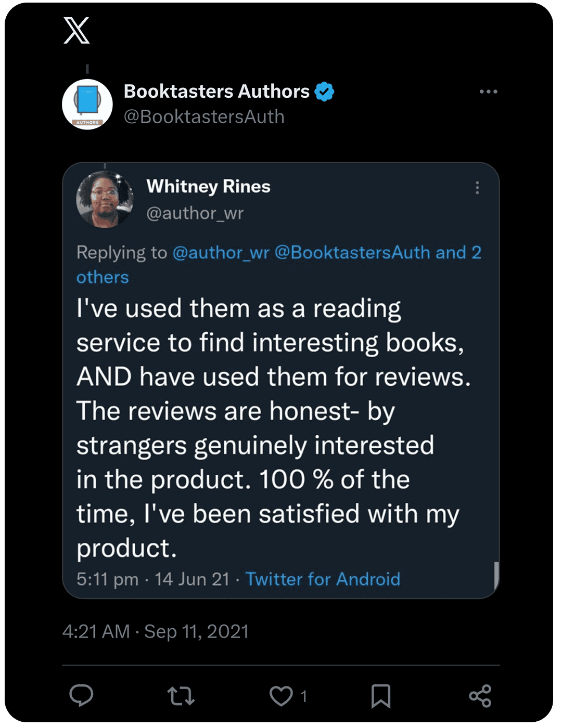
Task: Open the vertical dots menu in quoted tweet
Action: tap(477, 188)
